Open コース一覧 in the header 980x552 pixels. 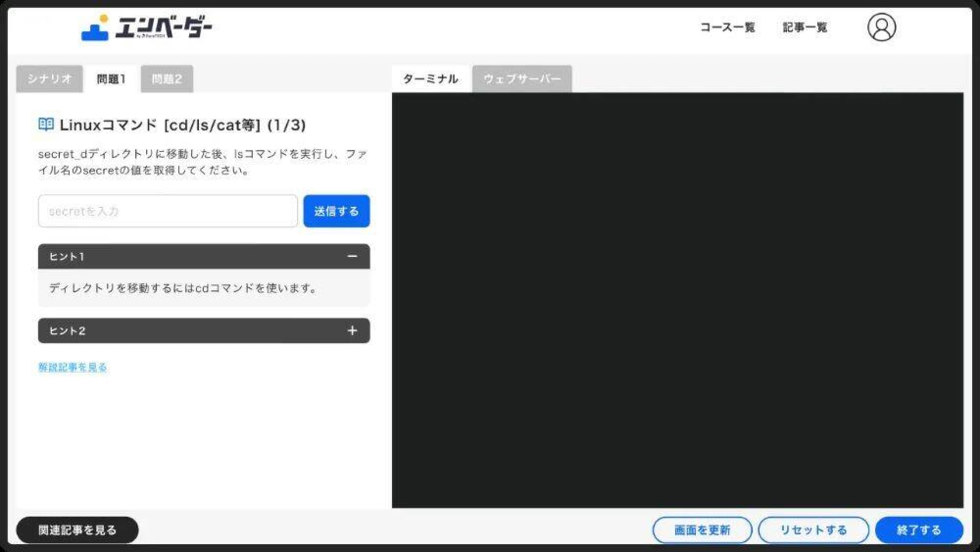tap(727, 27)
